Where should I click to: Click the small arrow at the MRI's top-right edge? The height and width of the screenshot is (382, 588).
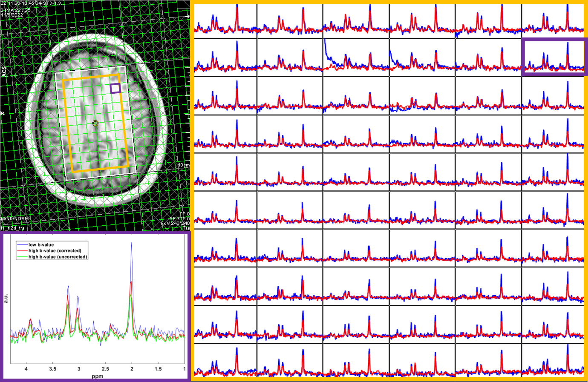coord(187,16)
